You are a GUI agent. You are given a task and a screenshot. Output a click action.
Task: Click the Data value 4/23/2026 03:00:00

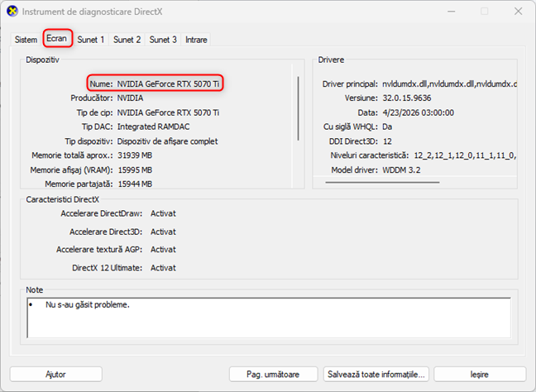coord(418,112)
